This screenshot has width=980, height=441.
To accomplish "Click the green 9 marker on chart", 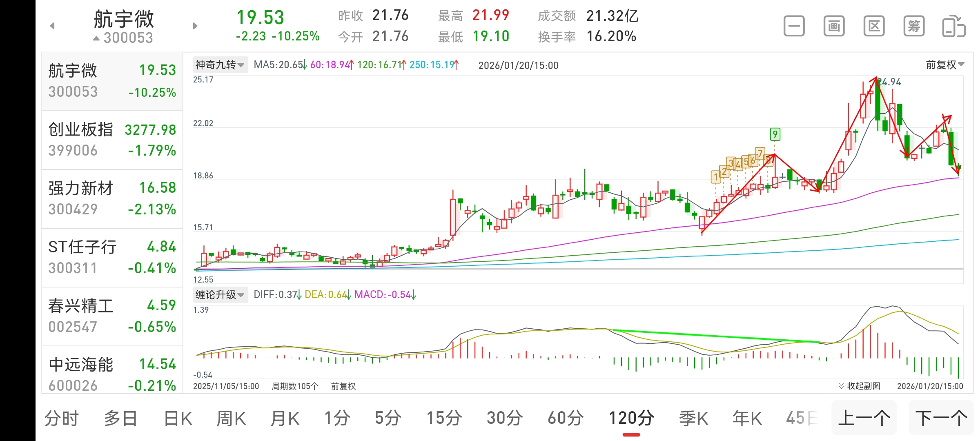I will (x=775, y=134).
